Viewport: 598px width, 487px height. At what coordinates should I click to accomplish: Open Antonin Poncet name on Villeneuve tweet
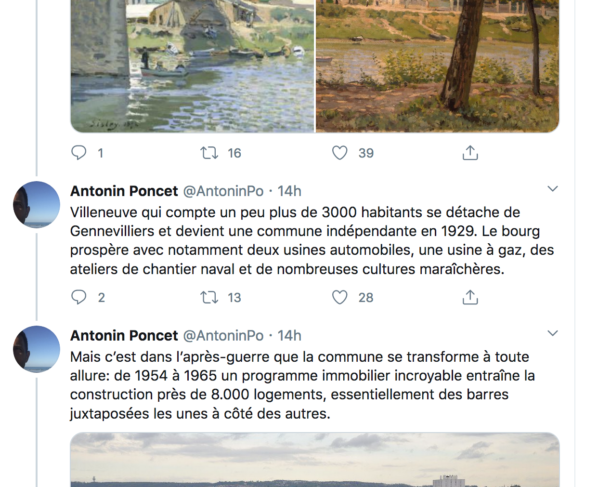[124, 191]
